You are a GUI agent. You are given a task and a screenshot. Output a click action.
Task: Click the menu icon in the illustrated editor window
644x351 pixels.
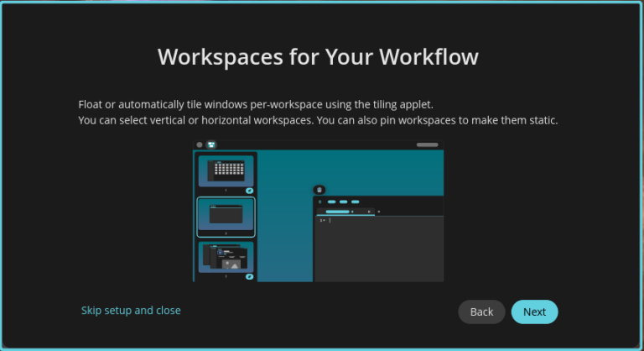319,202
